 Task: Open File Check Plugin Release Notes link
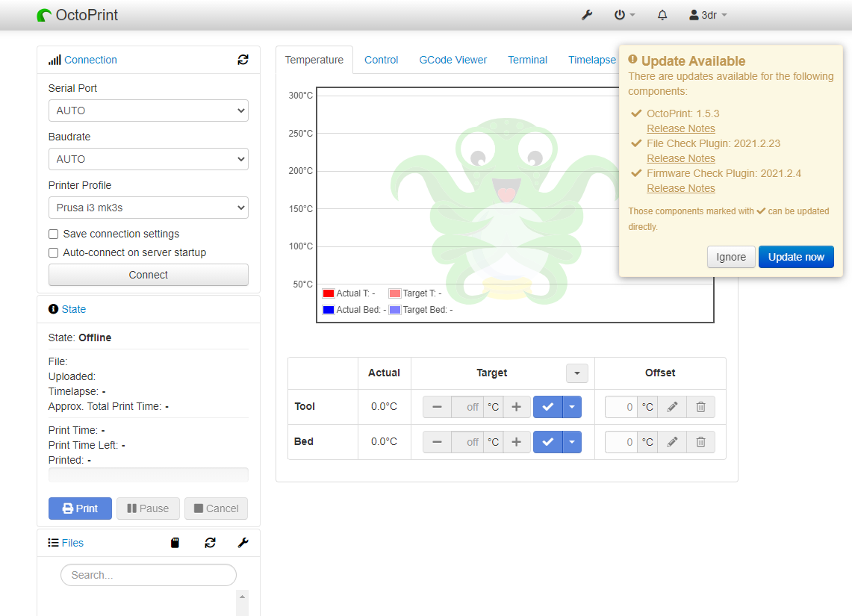pos(681,158)
